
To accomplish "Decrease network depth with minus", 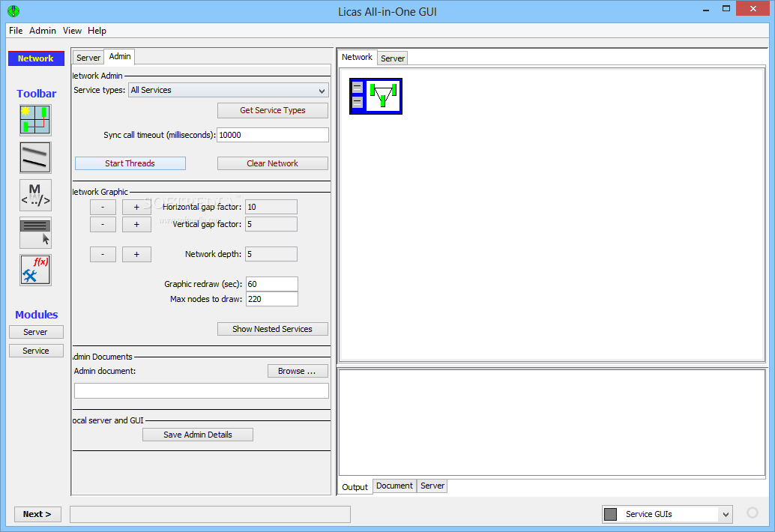I will [x=103, y=255].
